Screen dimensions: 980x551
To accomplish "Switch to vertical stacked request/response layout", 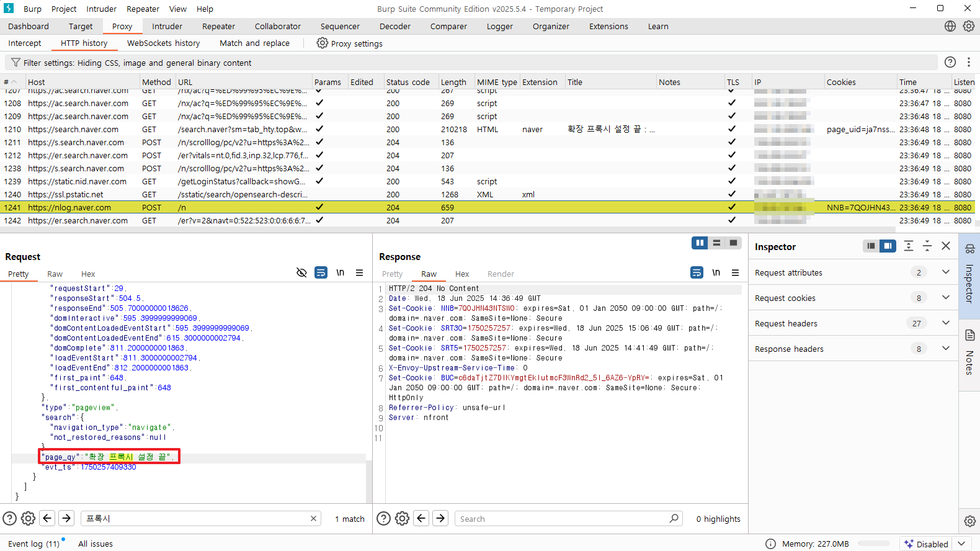I will click(716, 243).
